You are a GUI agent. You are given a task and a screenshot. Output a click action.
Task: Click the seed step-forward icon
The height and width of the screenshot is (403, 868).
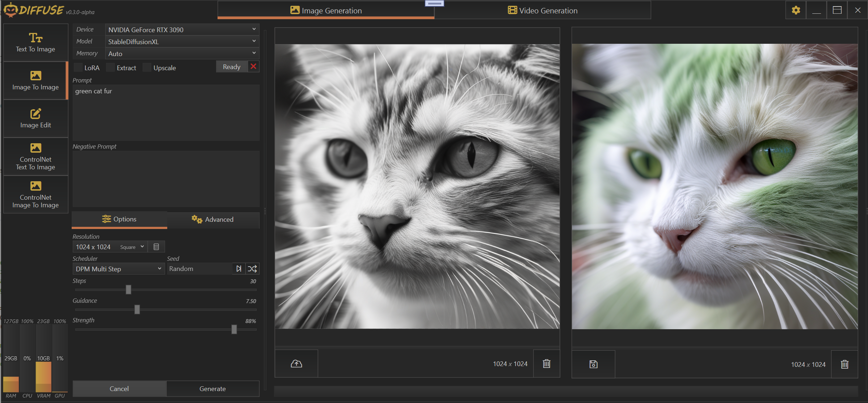(x=239, y=269)
